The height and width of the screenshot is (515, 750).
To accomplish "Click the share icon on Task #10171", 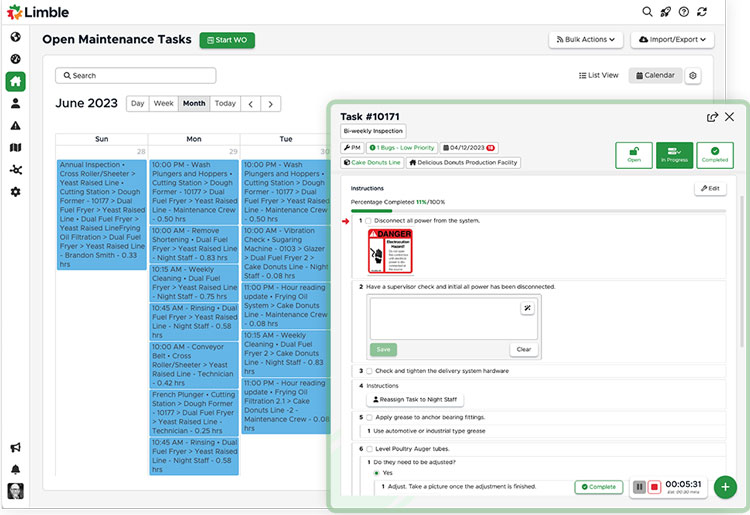I will (712, 117).
